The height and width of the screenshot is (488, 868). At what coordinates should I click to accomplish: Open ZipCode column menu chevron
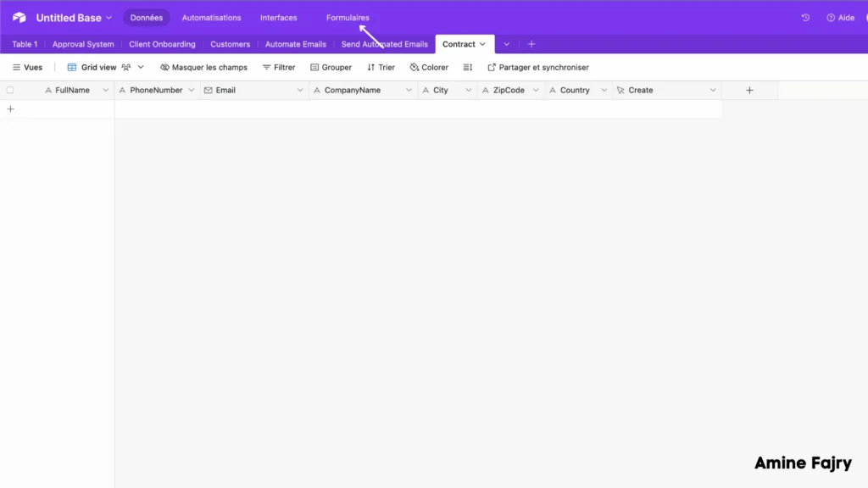point(536,90)
